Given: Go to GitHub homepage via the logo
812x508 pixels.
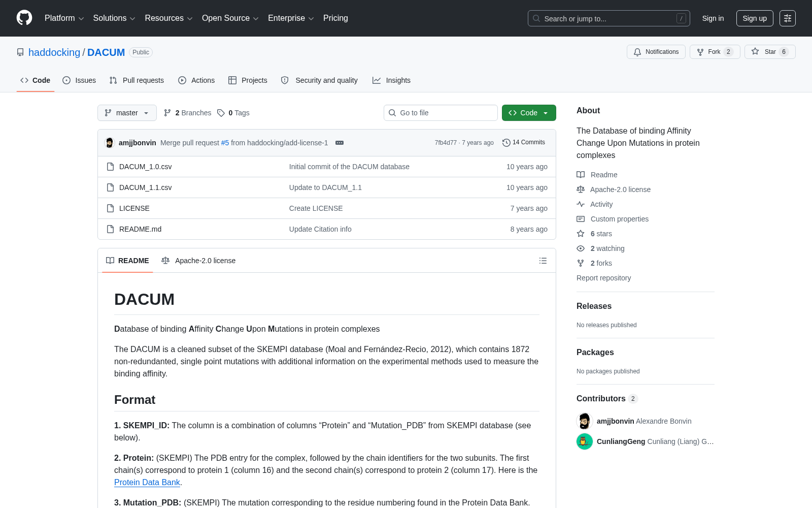Looking at the screenshot, I should pyautogui.click(x=24, y=18).
